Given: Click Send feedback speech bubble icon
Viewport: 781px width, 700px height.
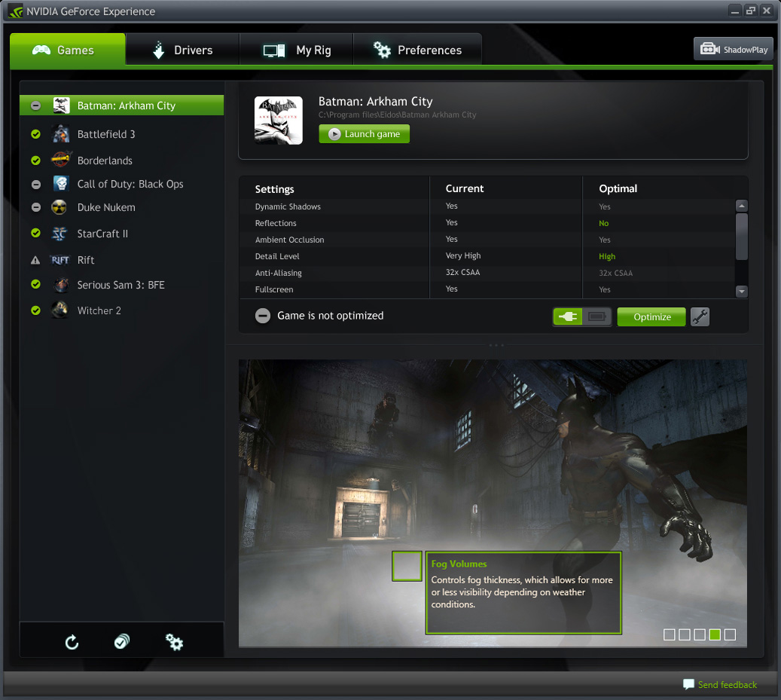Looking at the screenshot, I should point(688,684).
